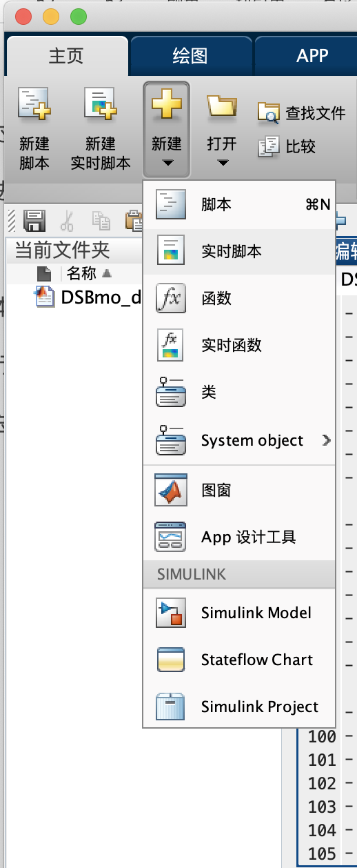The width and height of the screenshot is (357, 868).
Task: Choose App 设计工具 menu entry
Action: pyautogui.click(x=239, y=537)
